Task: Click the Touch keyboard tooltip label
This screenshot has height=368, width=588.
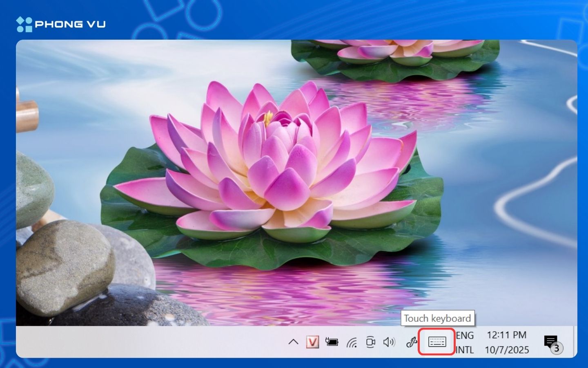Action: pos(437,318)
